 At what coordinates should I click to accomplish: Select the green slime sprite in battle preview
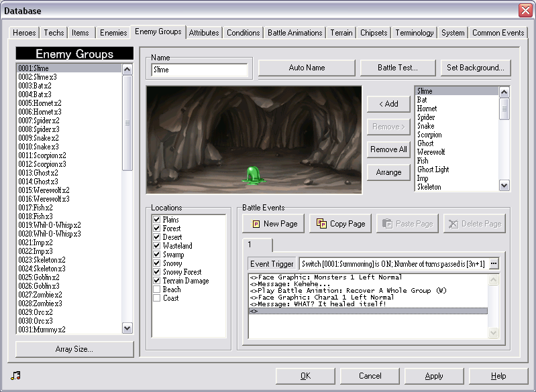(253, 174)
